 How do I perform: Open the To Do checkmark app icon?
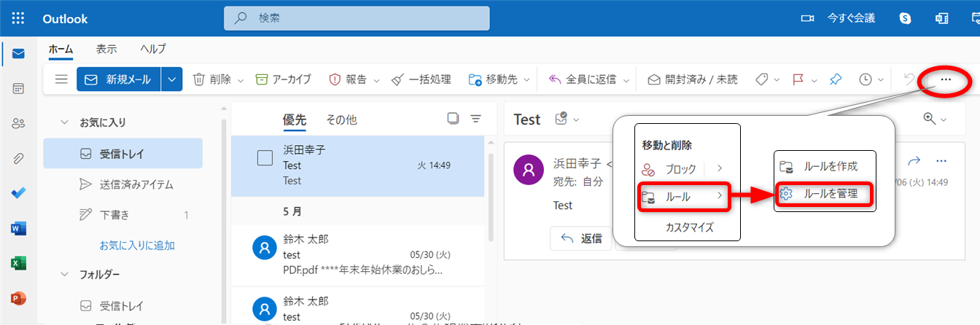[x=18, y=193]
